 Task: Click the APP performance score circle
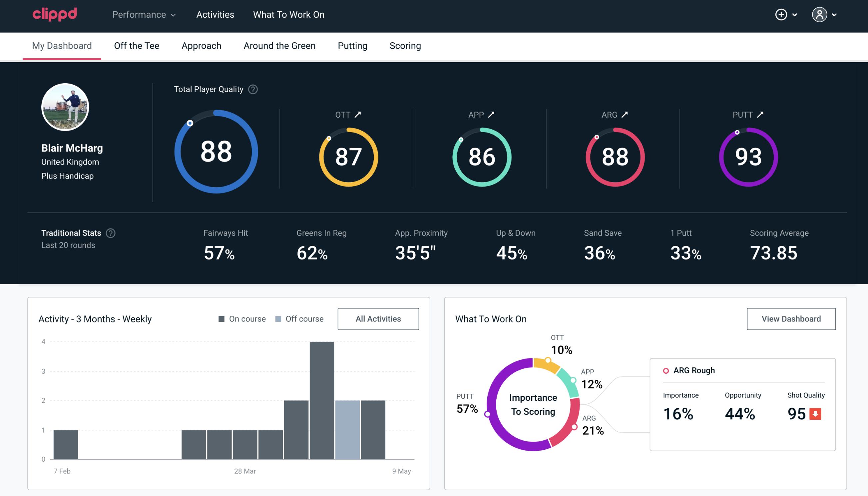click(482, 155)
